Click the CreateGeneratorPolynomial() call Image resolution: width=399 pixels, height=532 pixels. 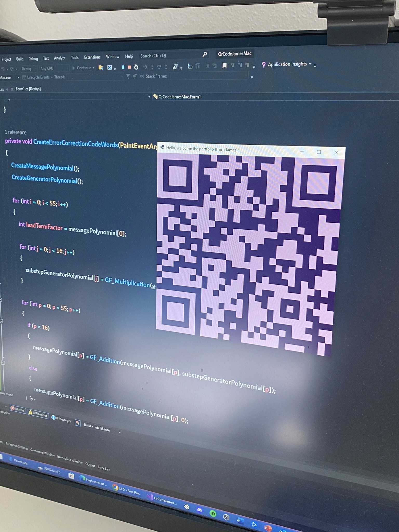[47, 179]
